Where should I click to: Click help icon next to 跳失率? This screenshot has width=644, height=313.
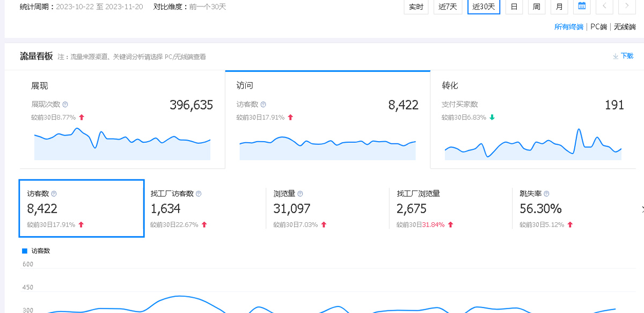(546, 194)
